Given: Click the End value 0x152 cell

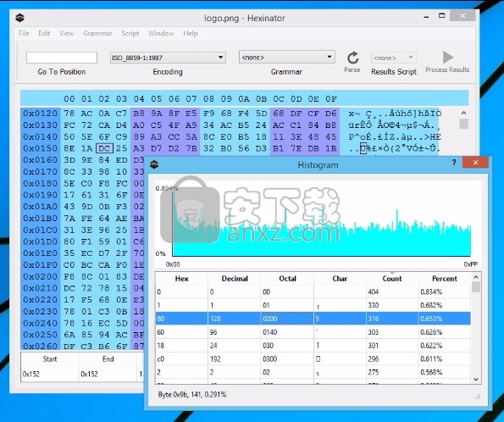Looking at the screenshot, I should 108,374.
